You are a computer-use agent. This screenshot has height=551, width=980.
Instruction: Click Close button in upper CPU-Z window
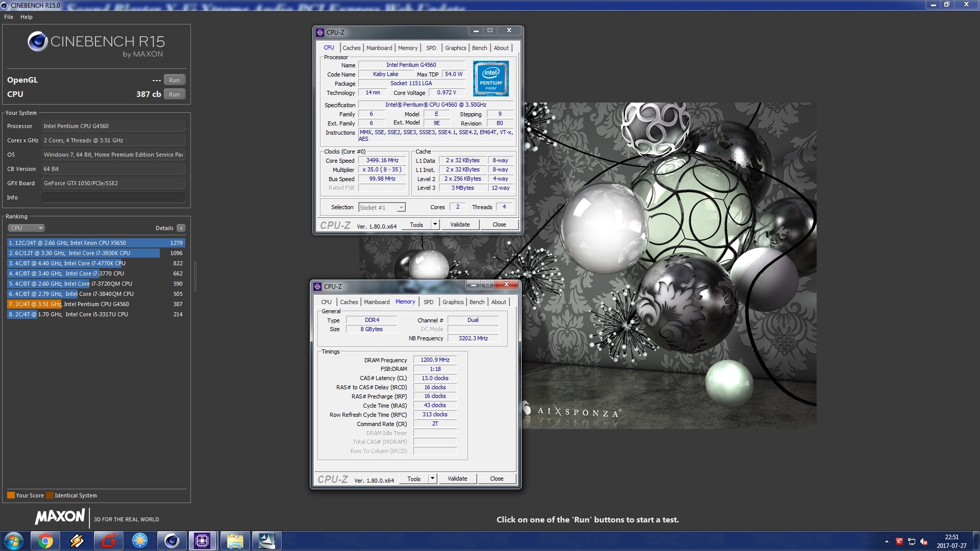pyautogui.click(x=499, y=224)
